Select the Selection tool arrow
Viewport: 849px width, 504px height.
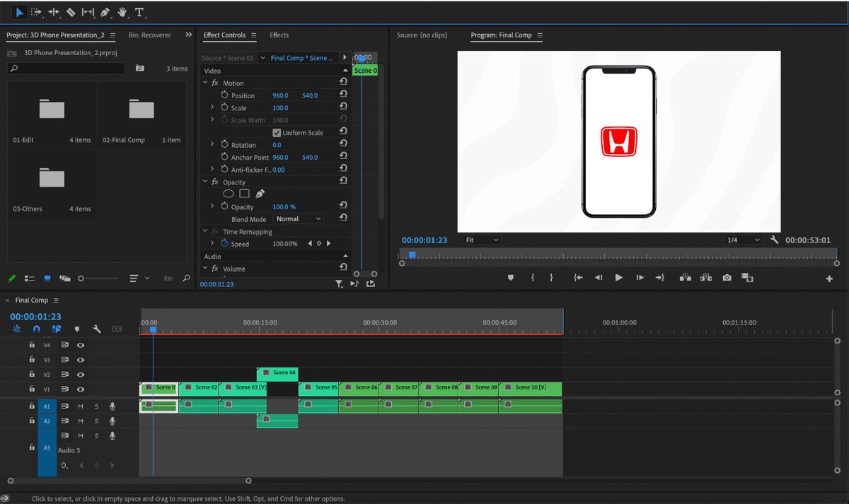point(19,12)
